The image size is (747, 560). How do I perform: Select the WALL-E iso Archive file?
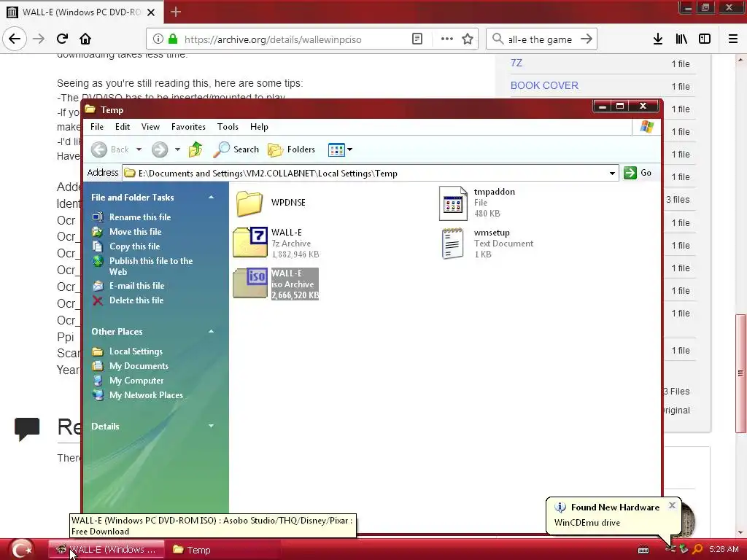276,284
